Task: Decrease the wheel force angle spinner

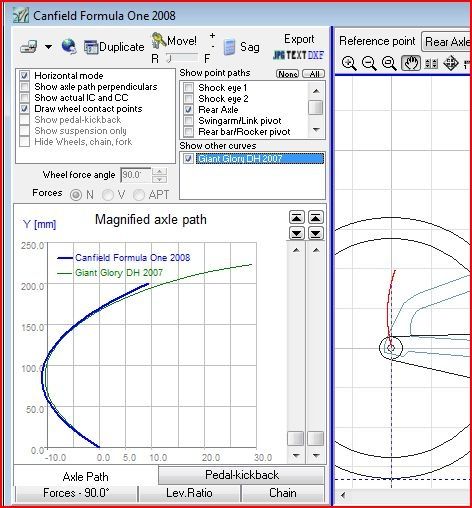Action: 159,179
